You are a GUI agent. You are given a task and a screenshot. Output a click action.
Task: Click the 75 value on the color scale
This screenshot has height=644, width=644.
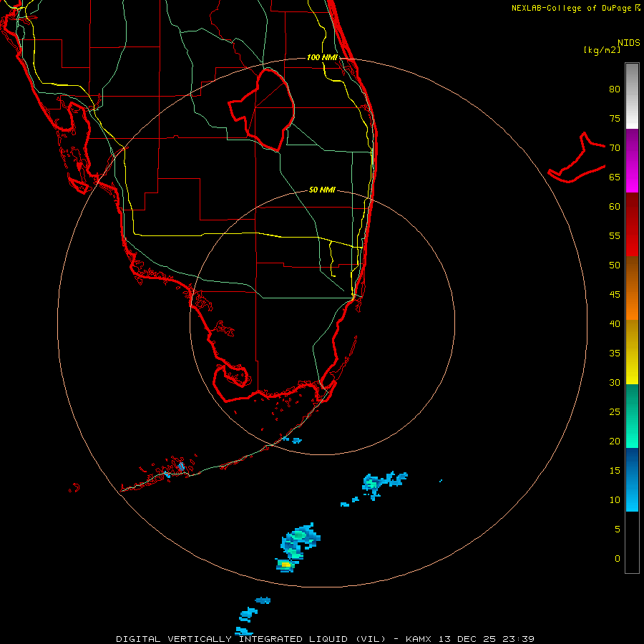615,119
